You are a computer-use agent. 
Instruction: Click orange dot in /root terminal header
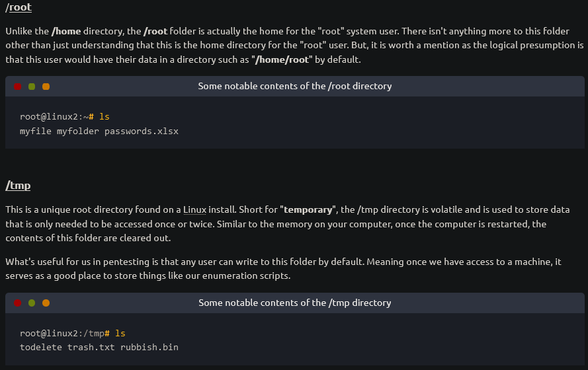[46, 87]
